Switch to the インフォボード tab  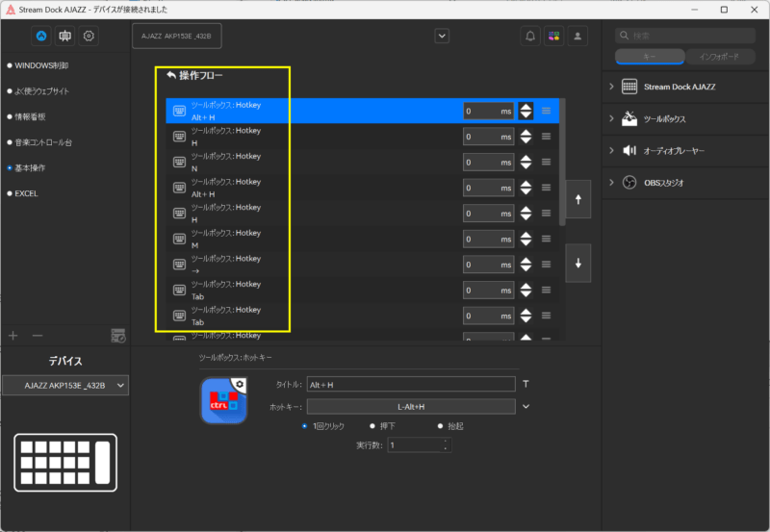tap(719, 57)
